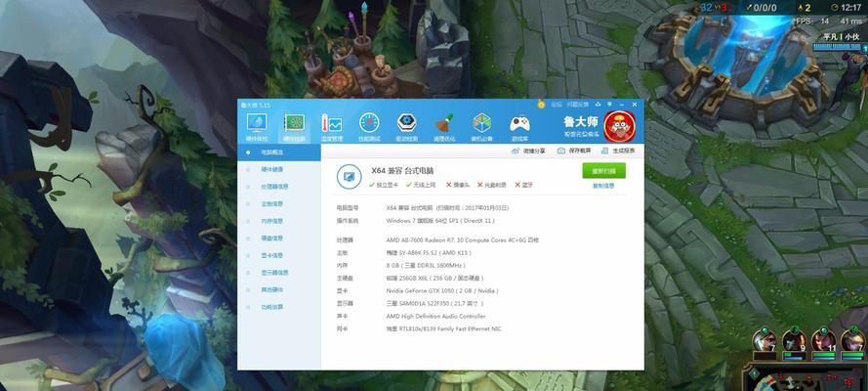Click the RTL810x/8139 Family Fast Ethernet NIC text

point(444,329)
